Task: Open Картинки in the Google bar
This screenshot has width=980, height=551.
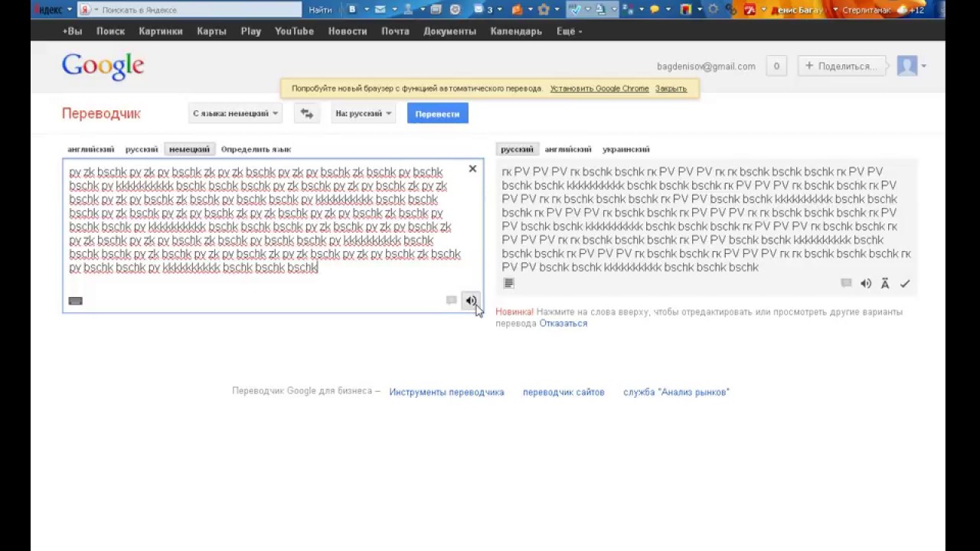Action: (161, 31)
